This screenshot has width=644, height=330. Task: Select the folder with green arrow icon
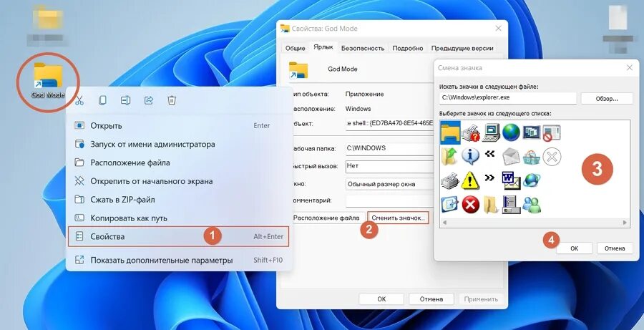[449, 156]
